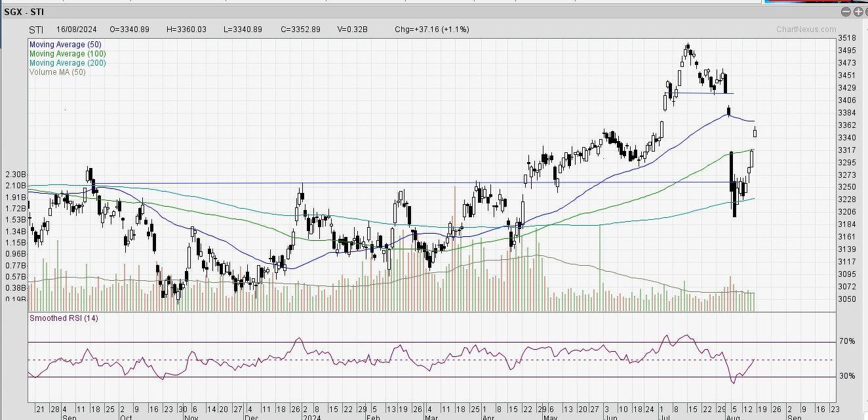868x420 pixels.
Task: Click the Moving Average (200) legend label
Action: coord(68,63)
